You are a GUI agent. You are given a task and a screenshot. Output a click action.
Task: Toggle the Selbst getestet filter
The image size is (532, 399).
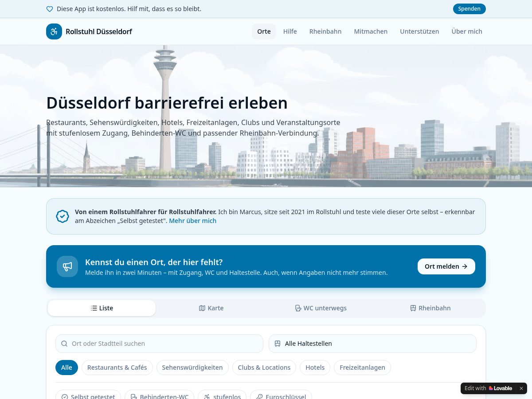pos(88,395)
